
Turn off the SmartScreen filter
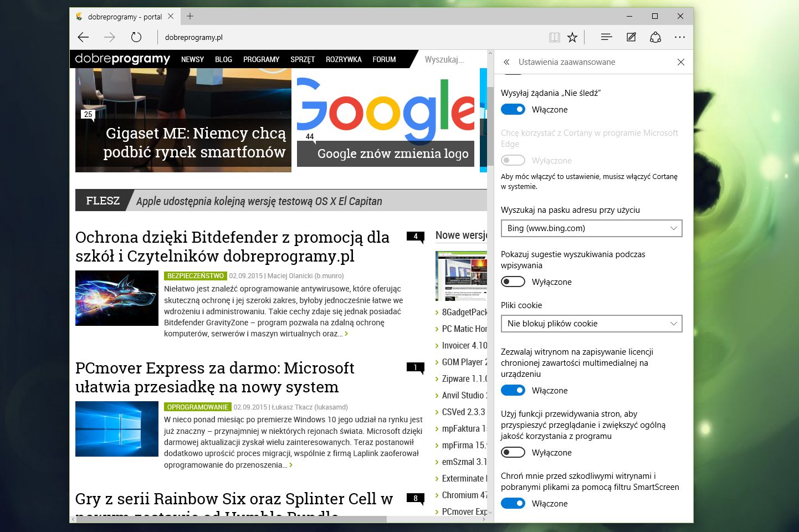click(x=513, y=503)
